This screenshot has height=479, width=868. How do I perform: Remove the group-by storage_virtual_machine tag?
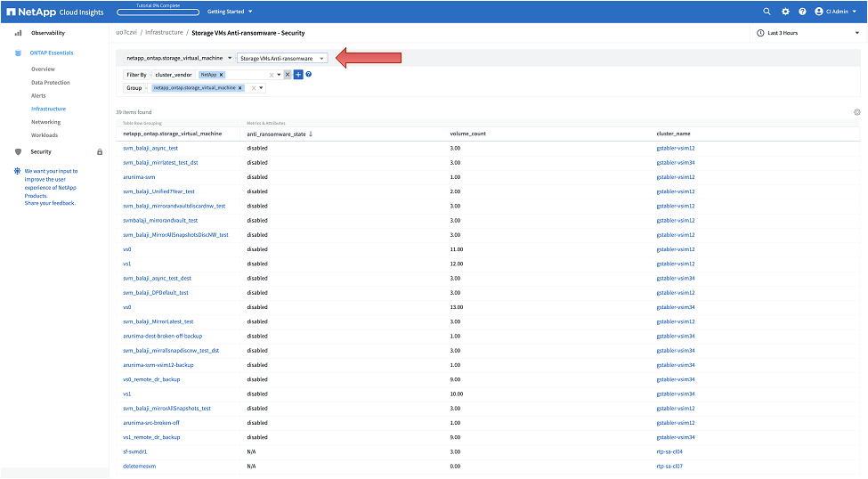click(240, 88)
